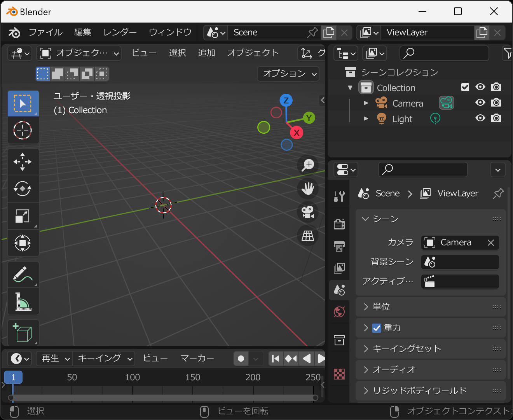Disable Collection in renders camera toggle
Viewport: 513px width, 420px height.
tap(496, 87)
